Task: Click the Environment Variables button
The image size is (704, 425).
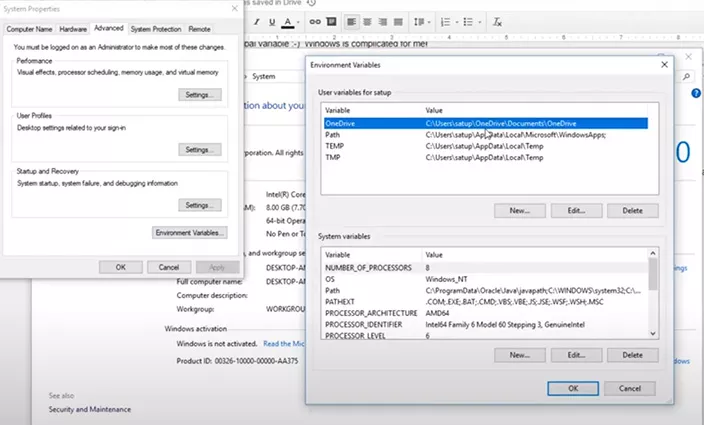Action: (189, 232)
